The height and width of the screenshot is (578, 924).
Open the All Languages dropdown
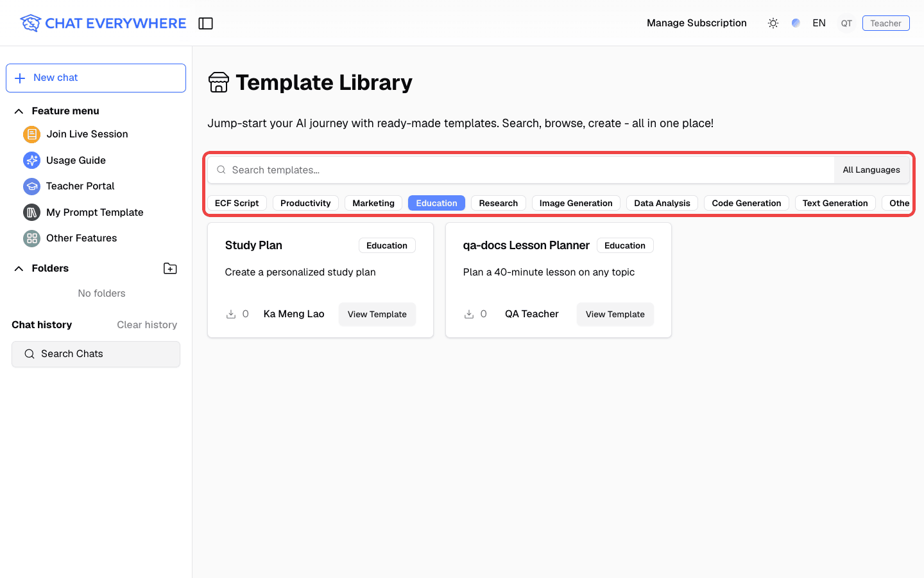tap(871, 170)
